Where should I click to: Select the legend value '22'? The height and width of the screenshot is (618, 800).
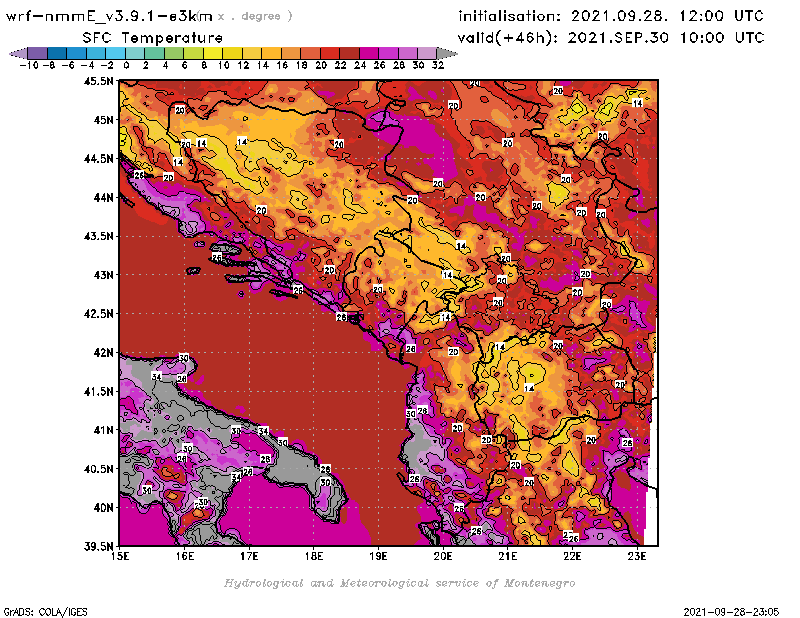coord(340,65)
